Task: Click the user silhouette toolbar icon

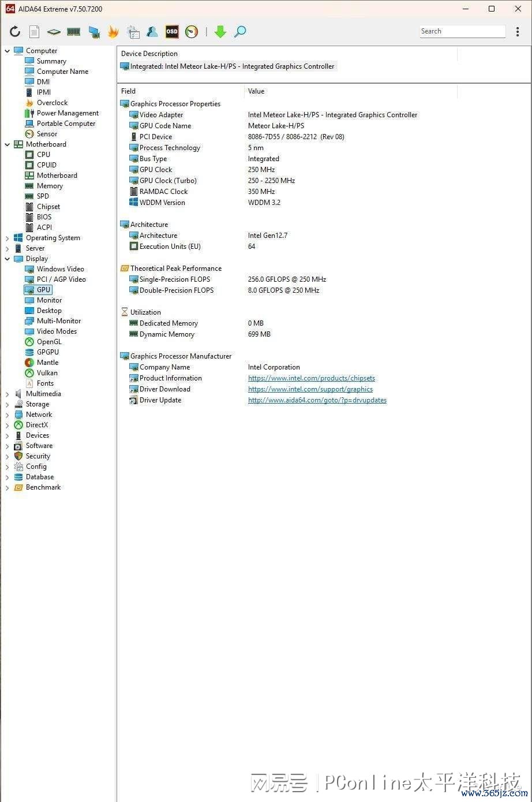Action: point(152,32)
